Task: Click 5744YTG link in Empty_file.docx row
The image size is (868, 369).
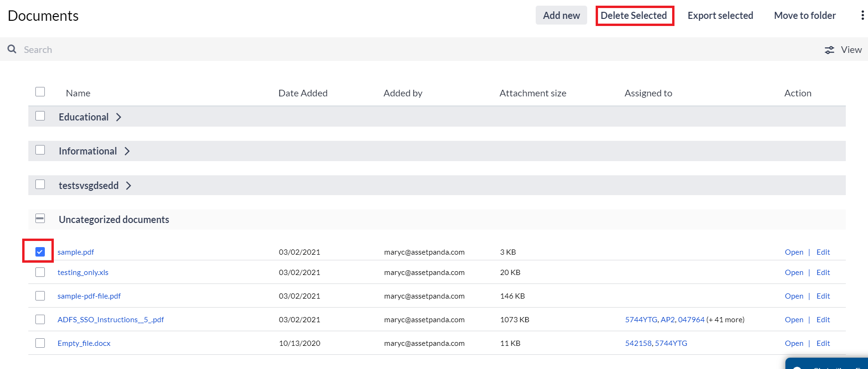Action: click(671, 343)
